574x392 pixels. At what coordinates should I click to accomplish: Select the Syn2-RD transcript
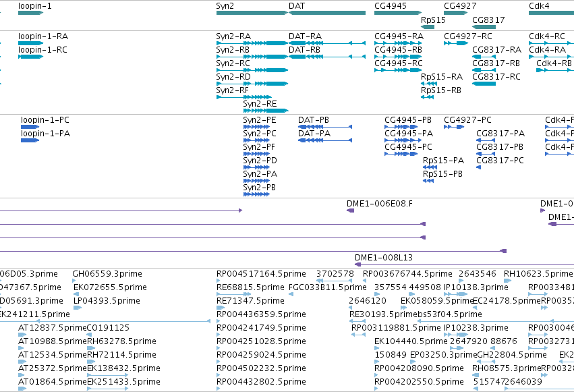252,84
